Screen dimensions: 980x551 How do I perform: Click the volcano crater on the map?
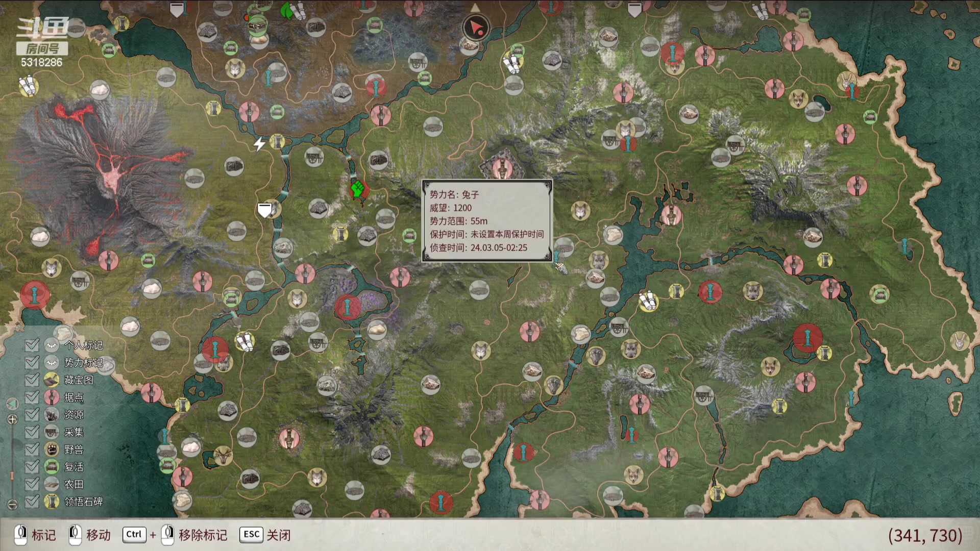tap(111, 177)
